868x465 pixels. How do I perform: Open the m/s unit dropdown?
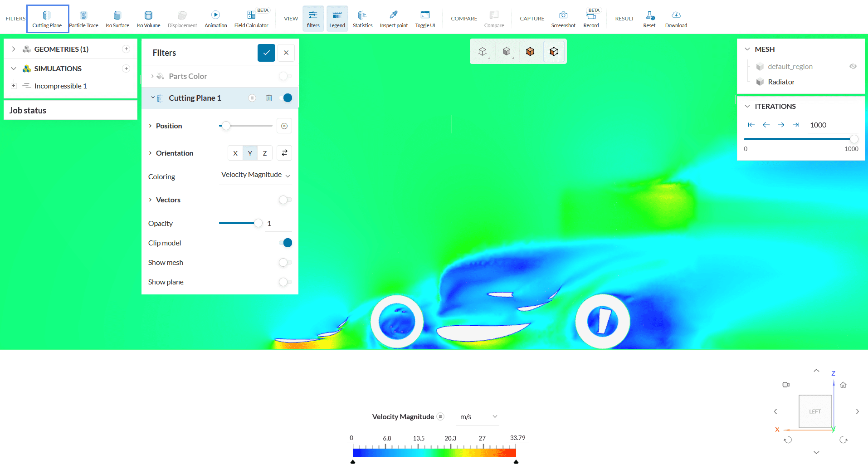[478, 417]
